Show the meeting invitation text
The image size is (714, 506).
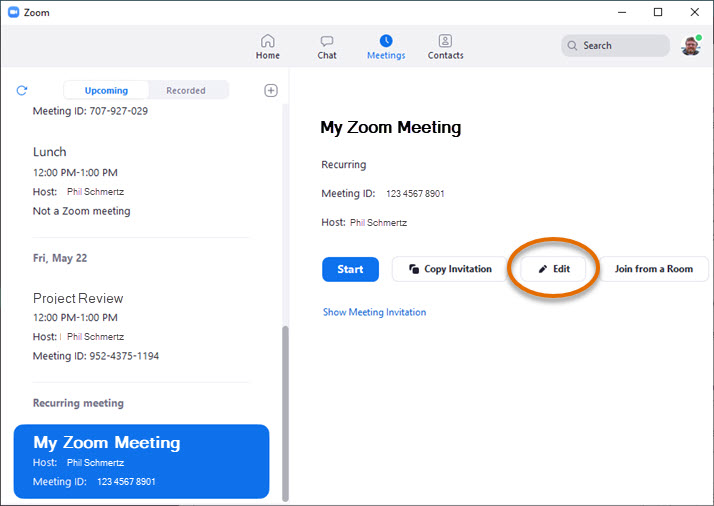click(374, 312)
